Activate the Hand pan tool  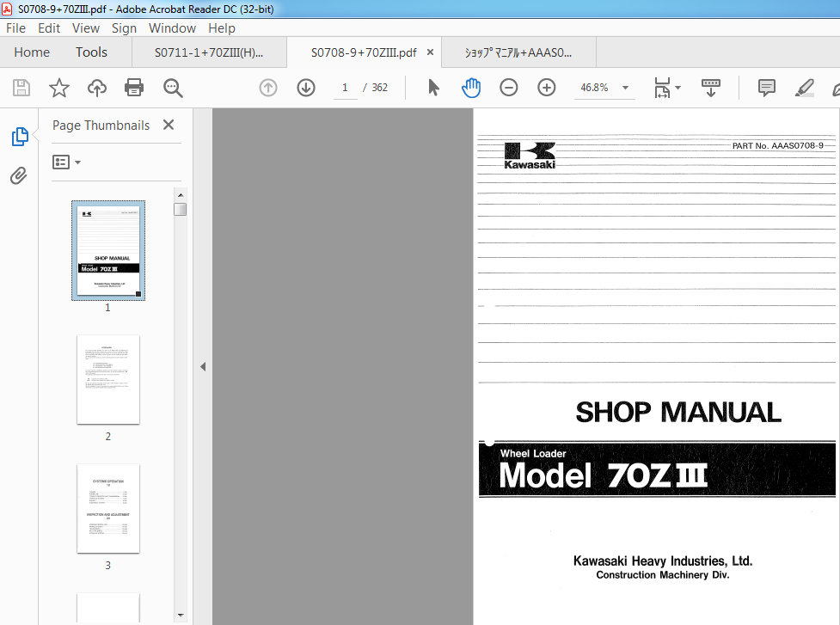[x=471, y=88]
